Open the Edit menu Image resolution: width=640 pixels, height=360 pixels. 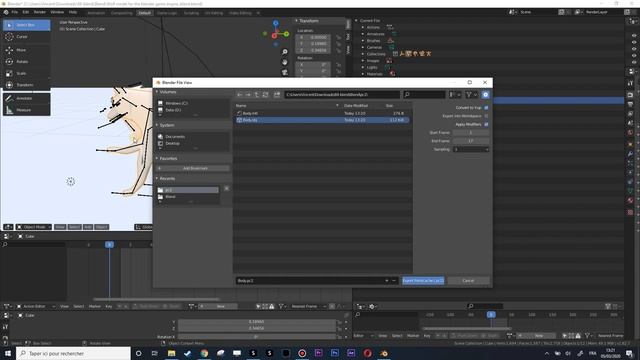[x=26, y=12]
